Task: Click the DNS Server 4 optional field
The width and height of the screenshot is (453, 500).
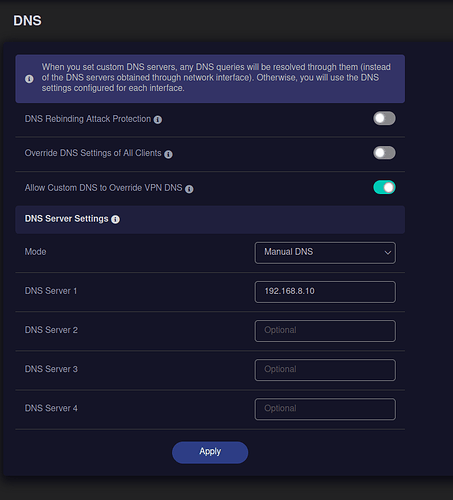Action: coord(325,409)
